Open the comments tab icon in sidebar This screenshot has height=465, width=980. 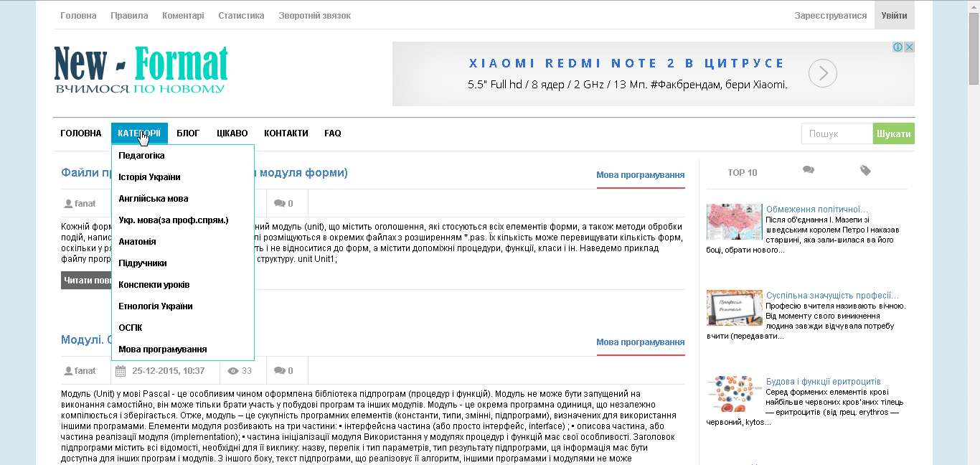[809, 171]
